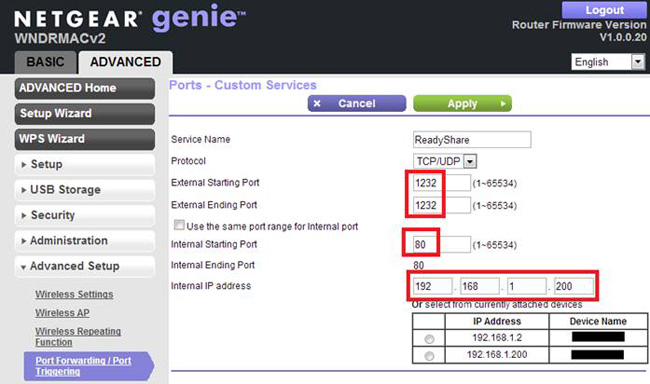Select radio button for 192.168.1.200
The height and width of the screenshot is (384, 650).
click(429, 356)
